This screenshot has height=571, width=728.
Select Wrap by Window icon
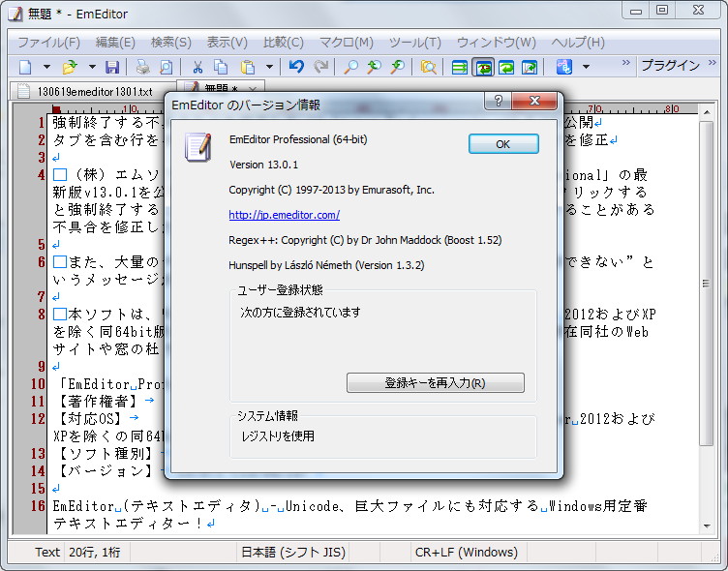coord(506,68)
